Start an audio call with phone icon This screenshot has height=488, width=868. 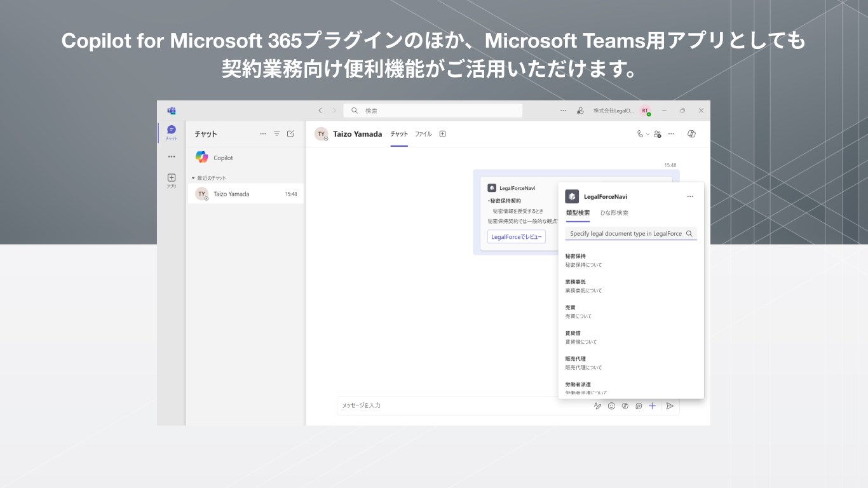pyautogui.click(x=641, y=134)
